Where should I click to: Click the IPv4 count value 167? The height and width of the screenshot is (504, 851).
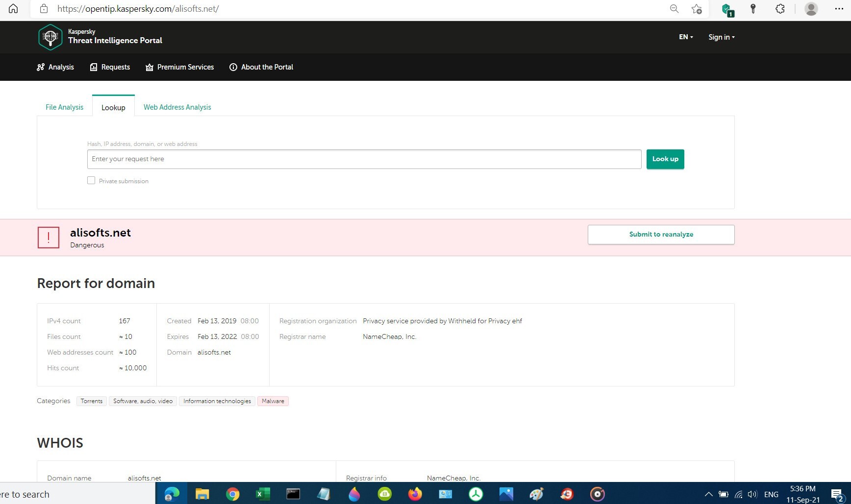[x=125, y=321]
